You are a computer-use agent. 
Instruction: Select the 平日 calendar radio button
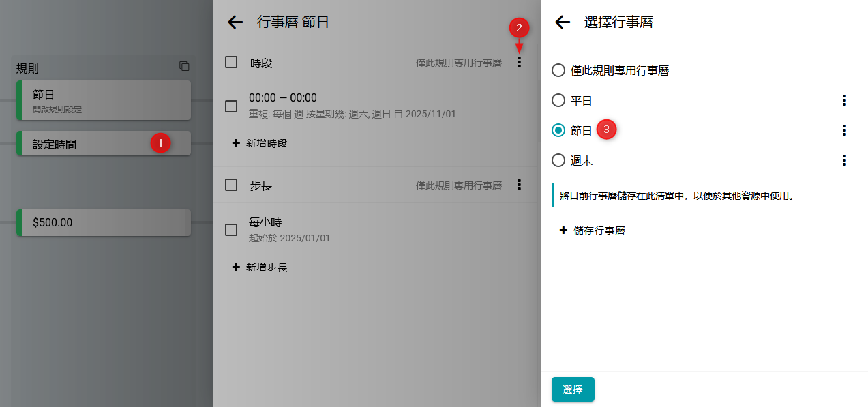click(x=558, y=101)
